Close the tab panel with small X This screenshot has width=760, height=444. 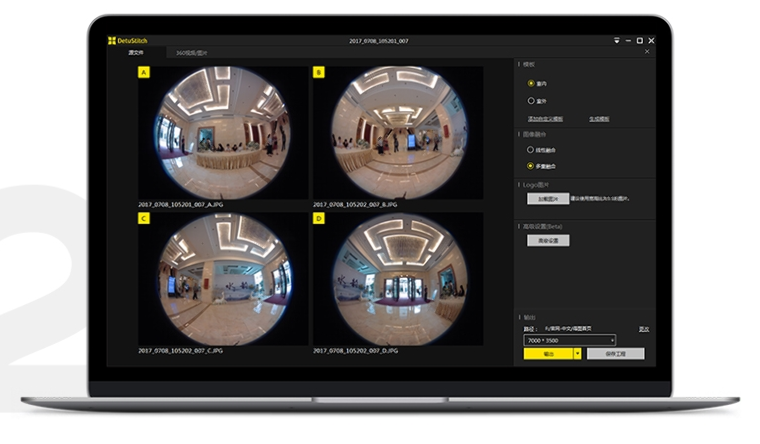click(x=647, y=52)
